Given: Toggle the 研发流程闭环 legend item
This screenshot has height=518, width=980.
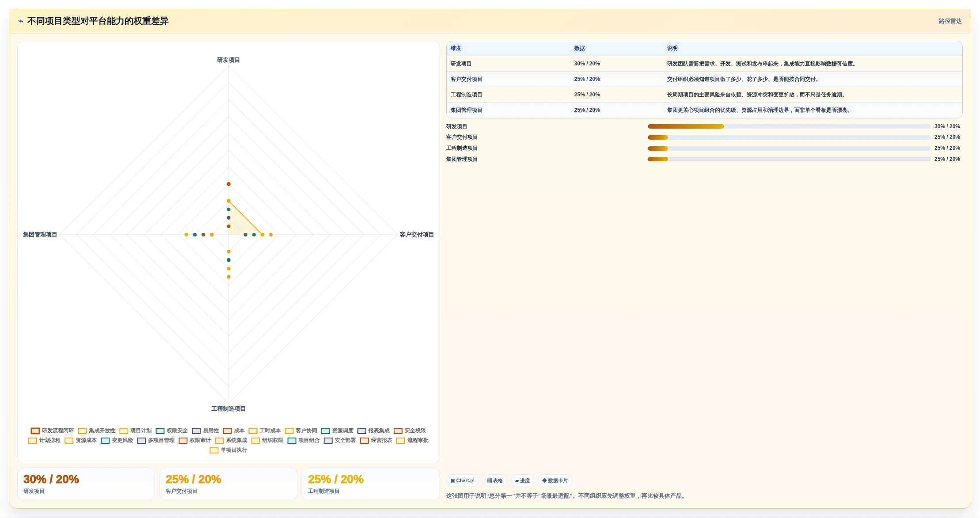Looking at the screenshot, I should [x=52, y=430].
